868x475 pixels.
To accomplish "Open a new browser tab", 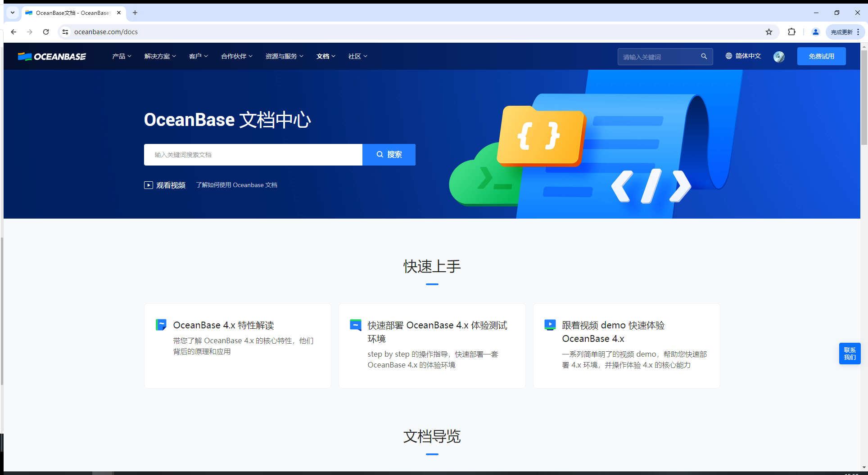I will (x=135, y=13).
